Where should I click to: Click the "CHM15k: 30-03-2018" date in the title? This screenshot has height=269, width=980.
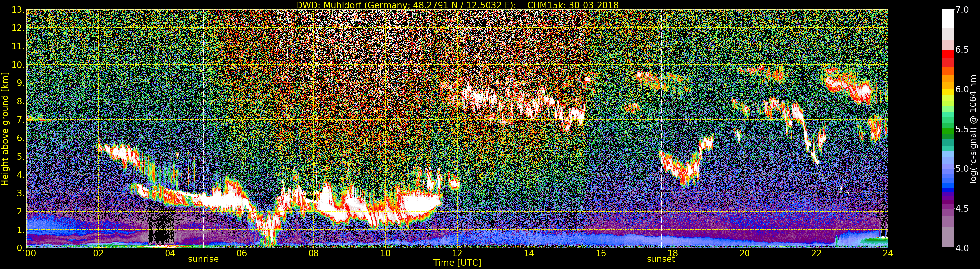(573, 5)
